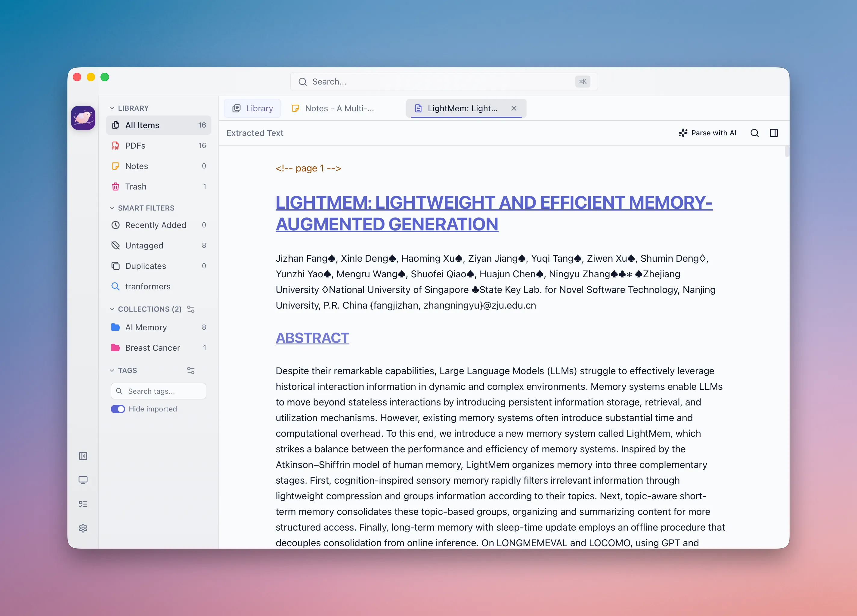Collapse the SMART FILTERS section
The height and width of the screenshot is (616, 857).
112,208
